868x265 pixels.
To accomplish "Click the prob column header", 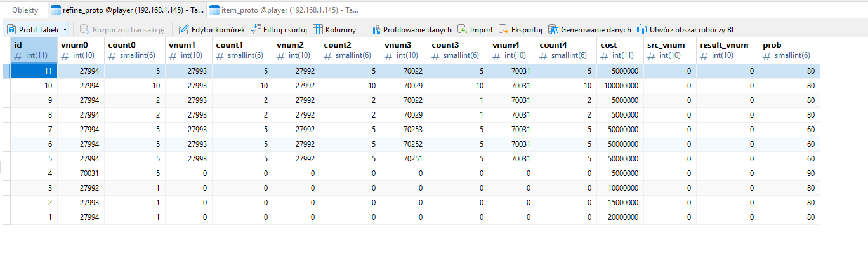I will tap(772, 45).
